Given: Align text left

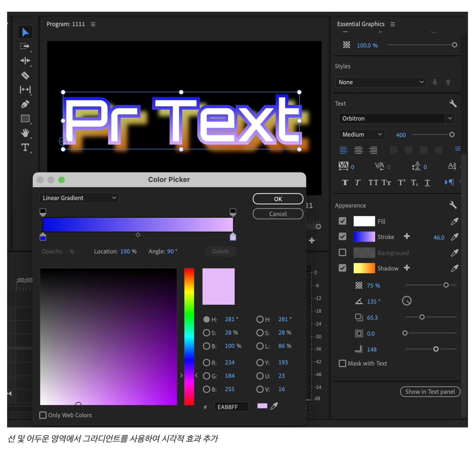Looking at the screenshot, I should (344, 150).
